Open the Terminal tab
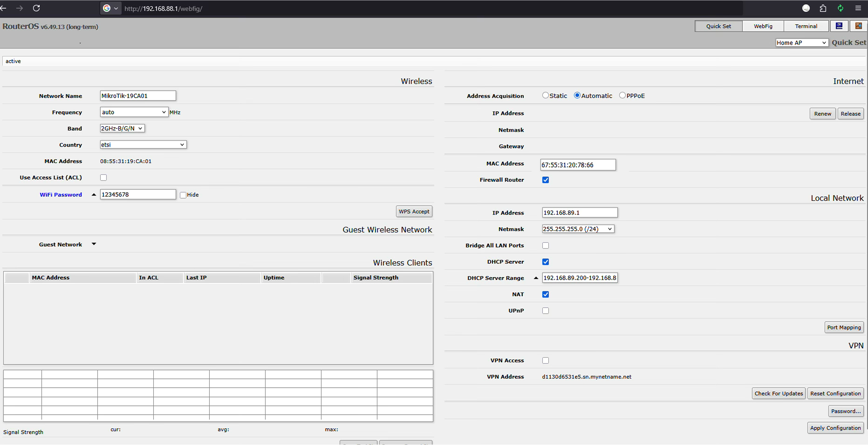Screen dimensions: 868x445 coord(806,26)
